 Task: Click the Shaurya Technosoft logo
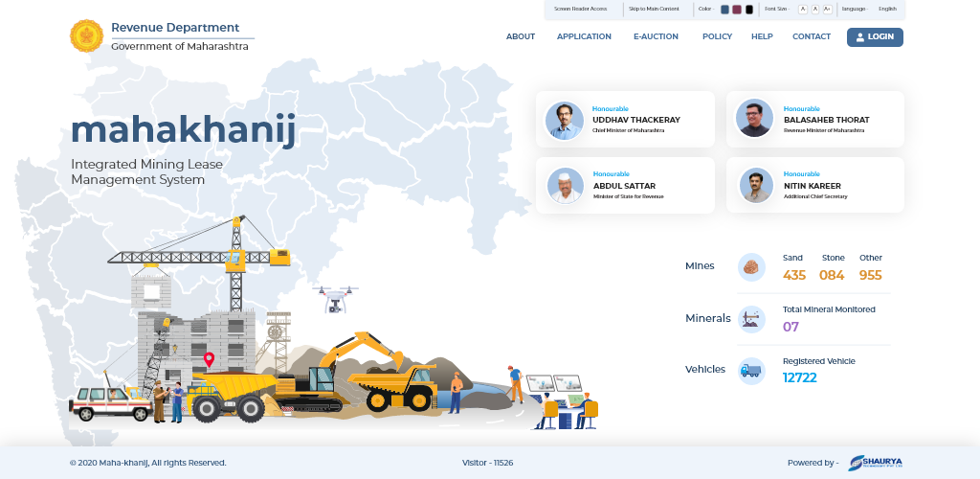tap(875, 463)
